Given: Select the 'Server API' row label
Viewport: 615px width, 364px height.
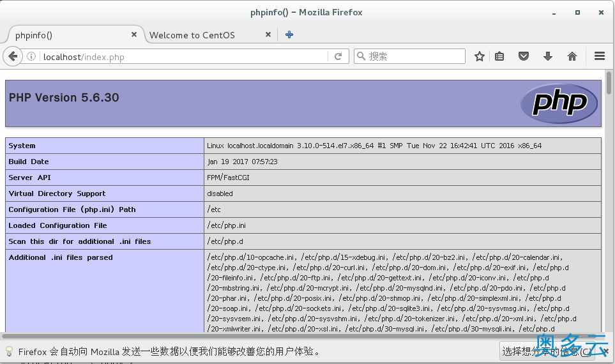Looking at the screenshot, I should coord(30,178).
